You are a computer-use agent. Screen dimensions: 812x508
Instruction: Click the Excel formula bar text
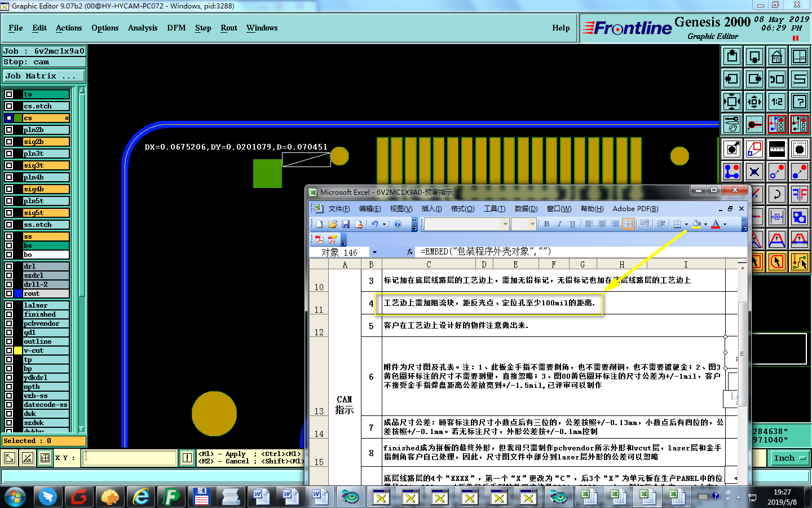pyautogui.click(x=486, y=252)
